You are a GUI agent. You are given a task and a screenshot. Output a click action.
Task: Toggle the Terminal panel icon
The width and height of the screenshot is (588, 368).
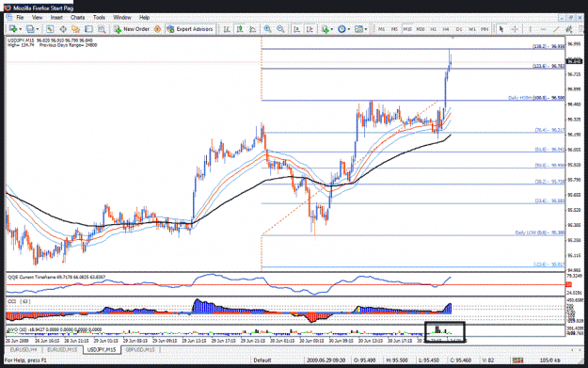point(88,29)
